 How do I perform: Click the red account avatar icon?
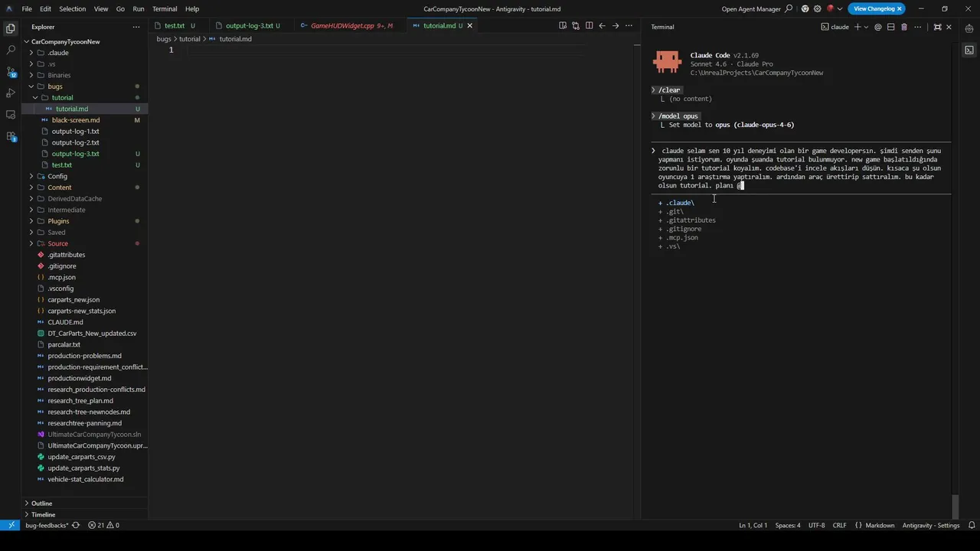[x=830, y=8]
